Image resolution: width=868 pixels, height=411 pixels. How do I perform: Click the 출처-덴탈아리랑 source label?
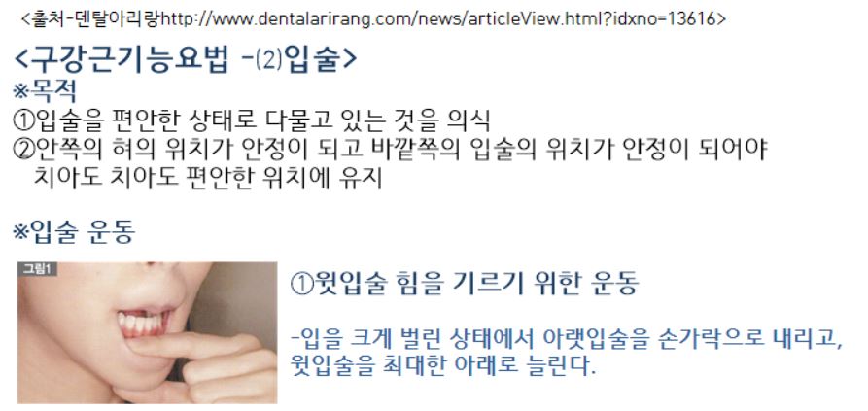pos(94,19)
